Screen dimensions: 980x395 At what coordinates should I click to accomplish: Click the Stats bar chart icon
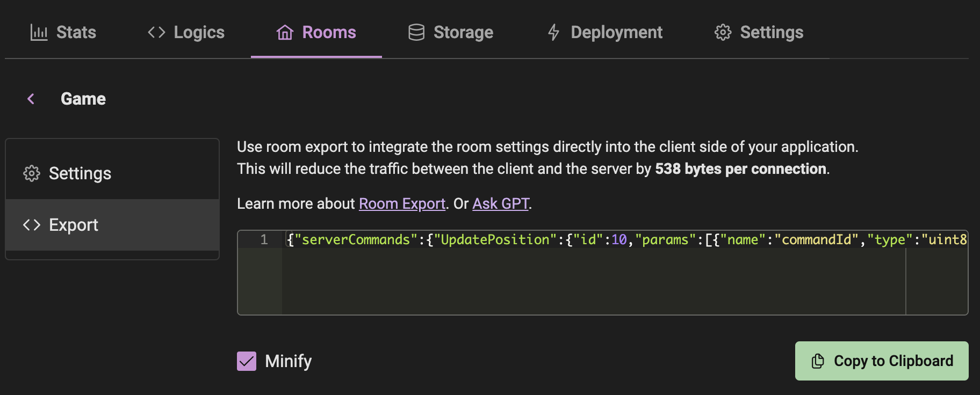coord(39,32)
